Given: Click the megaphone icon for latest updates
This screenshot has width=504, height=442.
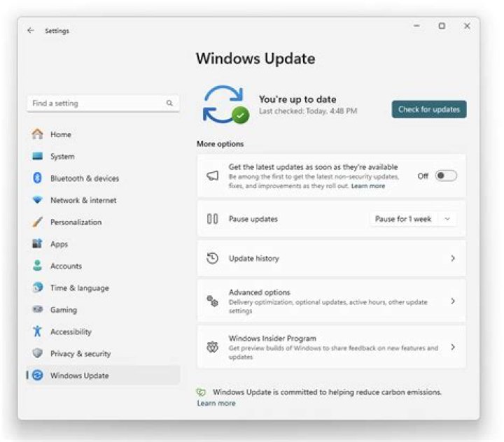Looking at the screenshot, I should [x=213, y=176].
